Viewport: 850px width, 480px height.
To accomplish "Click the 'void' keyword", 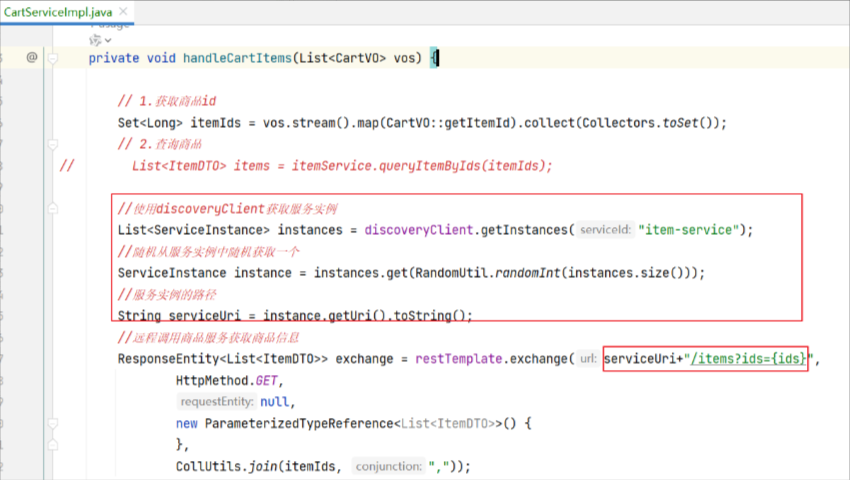I will coord(161,58).
